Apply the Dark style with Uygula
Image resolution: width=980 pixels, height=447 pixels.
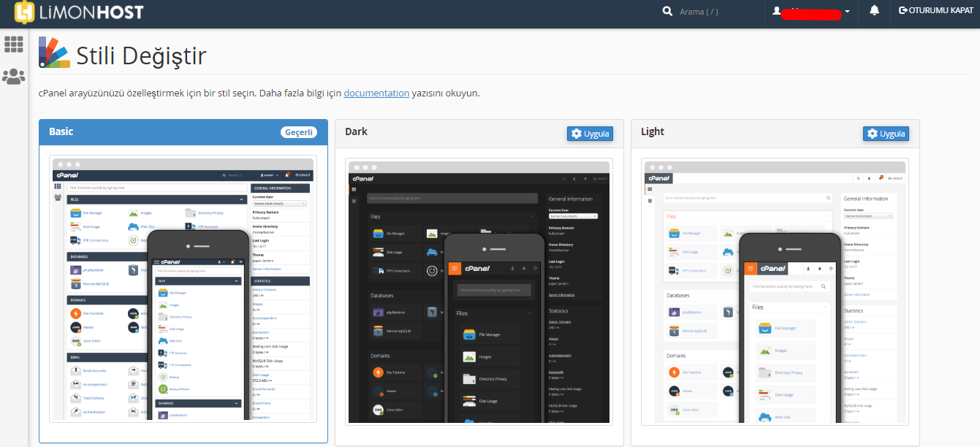click(x=590, y=134)
